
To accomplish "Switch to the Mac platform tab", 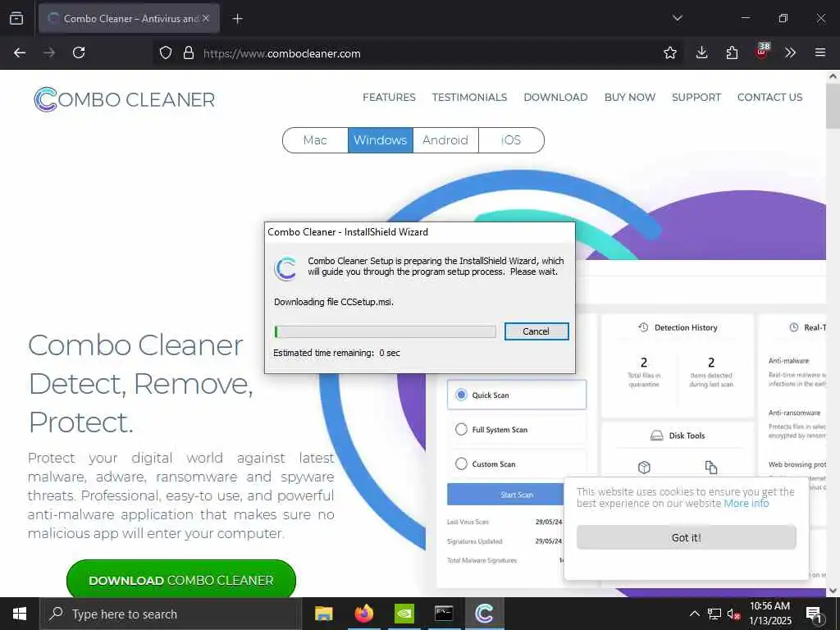I will point(315,140).
